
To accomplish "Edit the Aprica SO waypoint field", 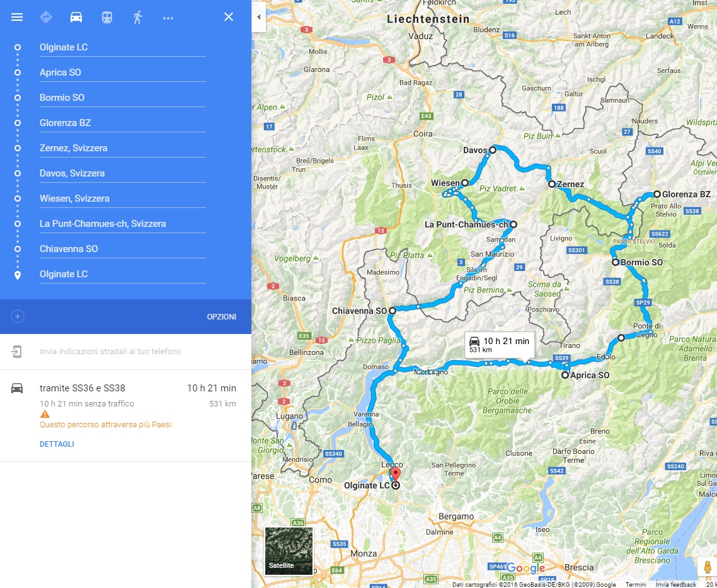I will pyautogui.click(x=123, y=72).
